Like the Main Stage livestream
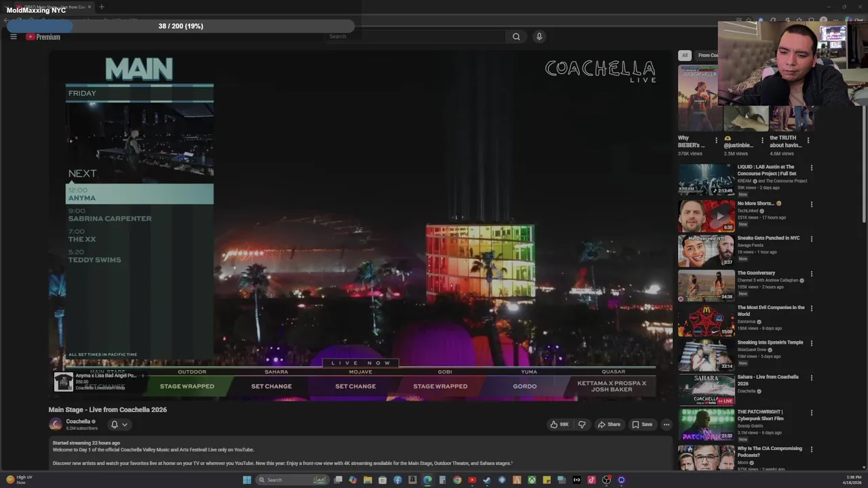The width and height of the screenshot is (868, 488). 560,424
